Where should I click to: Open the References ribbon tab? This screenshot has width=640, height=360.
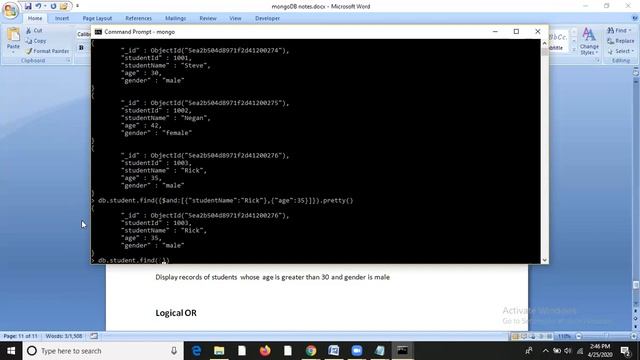(x=138, y=18)
